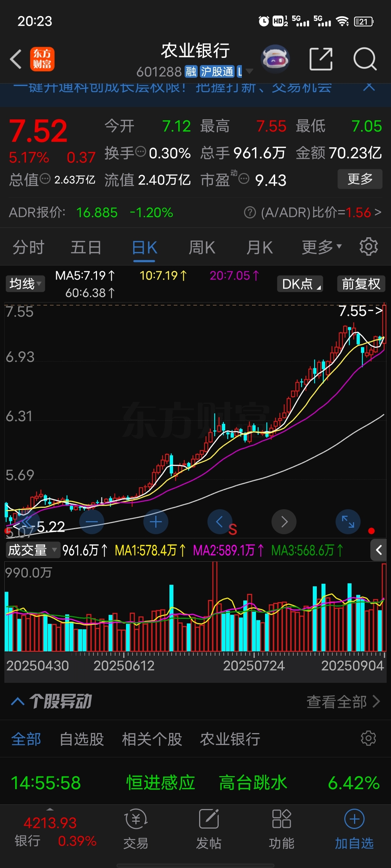Open the 发帖 post icon
391x868 pixels.
(209, 828)
